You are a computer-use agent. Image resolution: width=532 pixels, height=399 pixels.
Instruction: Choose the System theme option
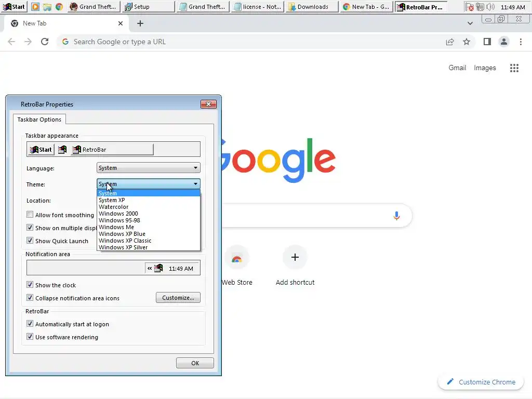pos(148,193)
